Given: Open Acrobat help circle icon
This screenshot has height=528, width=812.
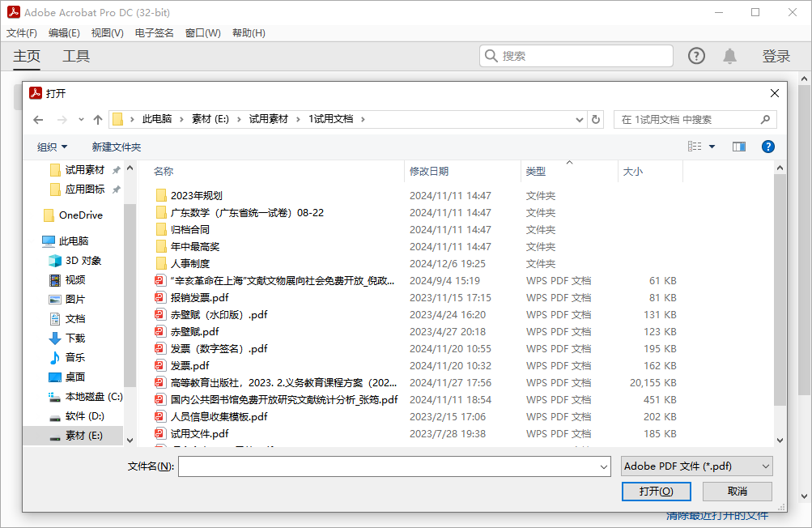Looking at the screenshot, I should pos(696,56).
